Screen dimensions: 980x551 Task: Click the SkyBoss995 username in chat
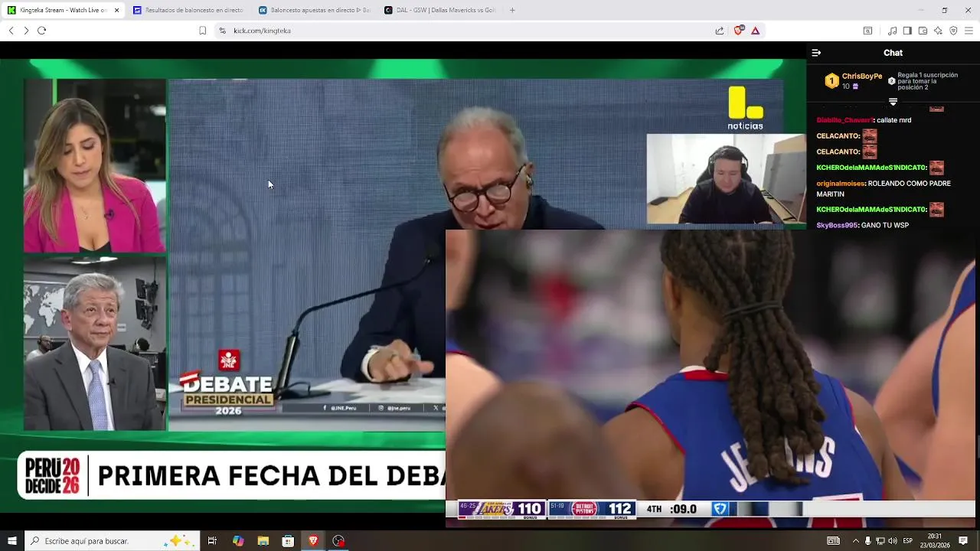[837, 225]
